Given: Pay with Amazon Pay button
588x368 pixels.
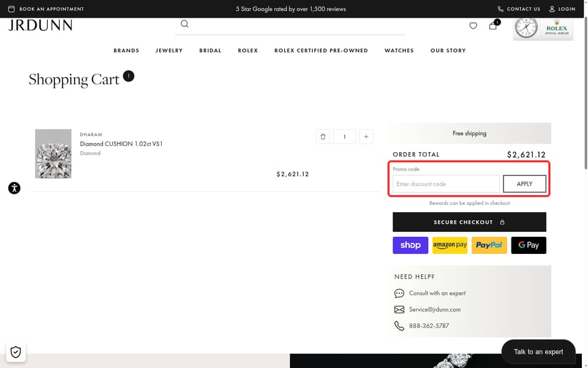Looking at the screenshot, I should (x=450, y=245).
